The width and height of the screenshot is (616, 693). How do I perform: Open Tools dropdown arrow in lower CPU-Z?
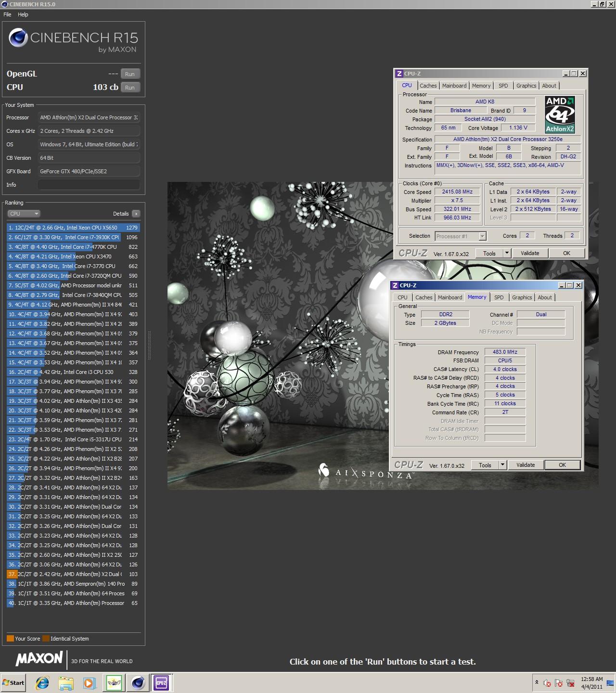[502, 465]
